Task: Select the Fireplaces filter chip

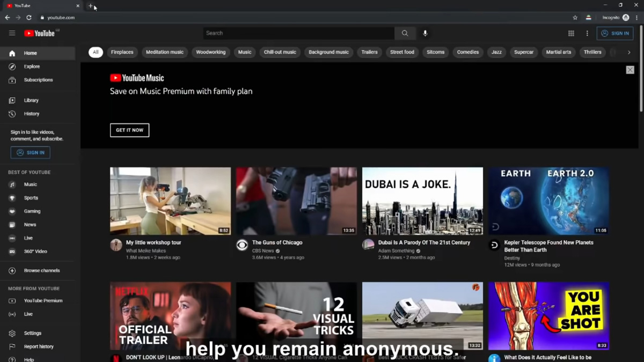Action: point(122,52)
